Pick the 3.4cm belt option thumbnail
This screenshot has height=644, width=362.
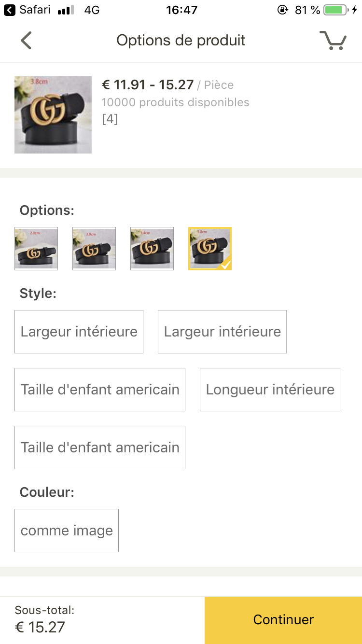pos(152,249)
